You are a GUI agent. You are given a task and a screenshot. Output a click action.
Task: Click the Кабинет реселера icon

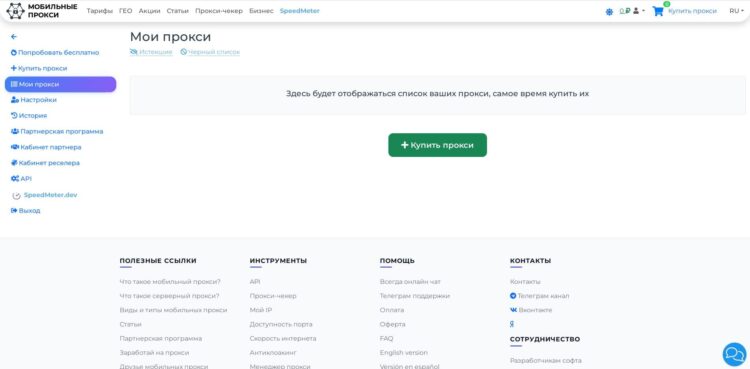(x=14, y=163)
